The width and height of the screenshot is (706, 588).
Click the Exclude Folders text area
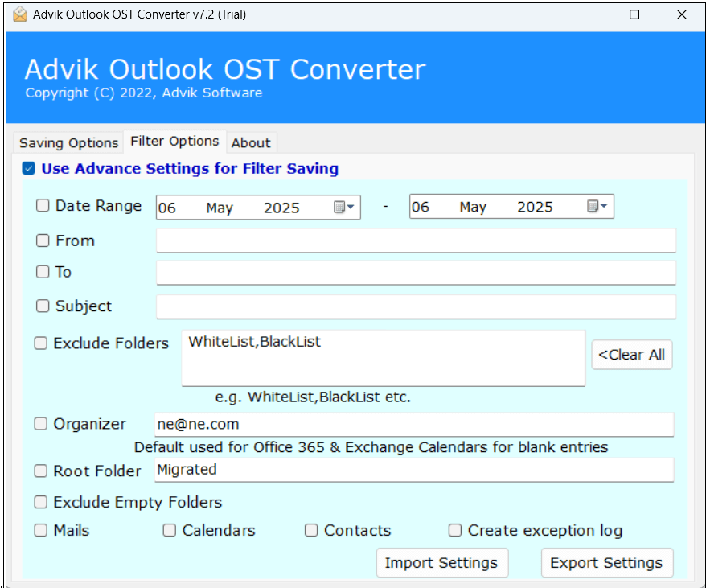[x=384, y=358]
